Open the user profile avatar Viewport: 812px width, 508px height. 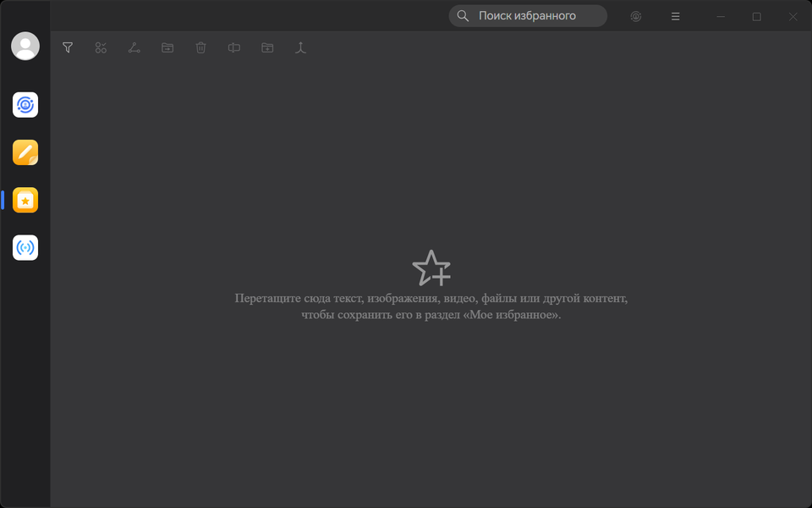(x=25, y=46)
